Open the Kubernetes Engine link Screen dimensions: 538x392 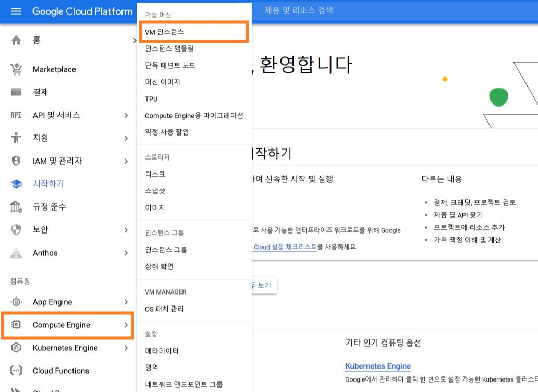[378, 366]
